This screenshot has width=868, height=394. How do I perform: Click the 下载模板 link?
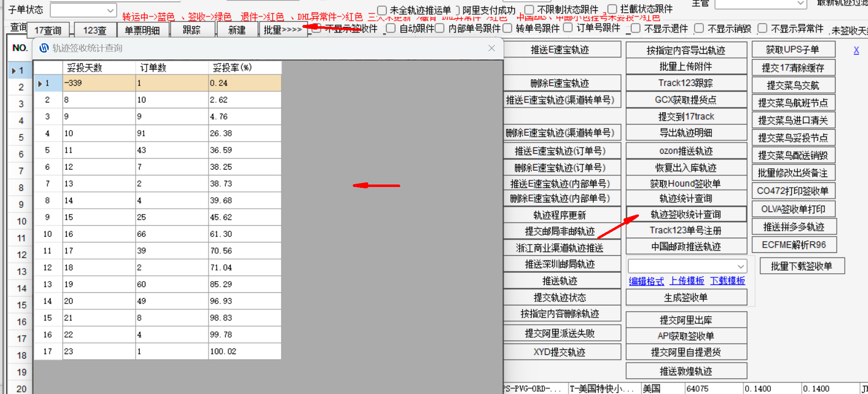pyautogui.click(x=727, y=281)
